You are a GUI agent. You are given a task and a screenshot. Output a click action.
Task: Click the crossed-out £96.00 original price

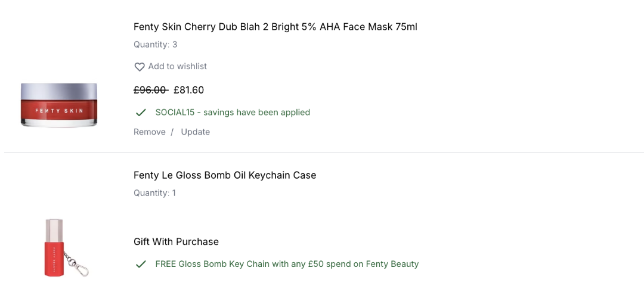150,90
